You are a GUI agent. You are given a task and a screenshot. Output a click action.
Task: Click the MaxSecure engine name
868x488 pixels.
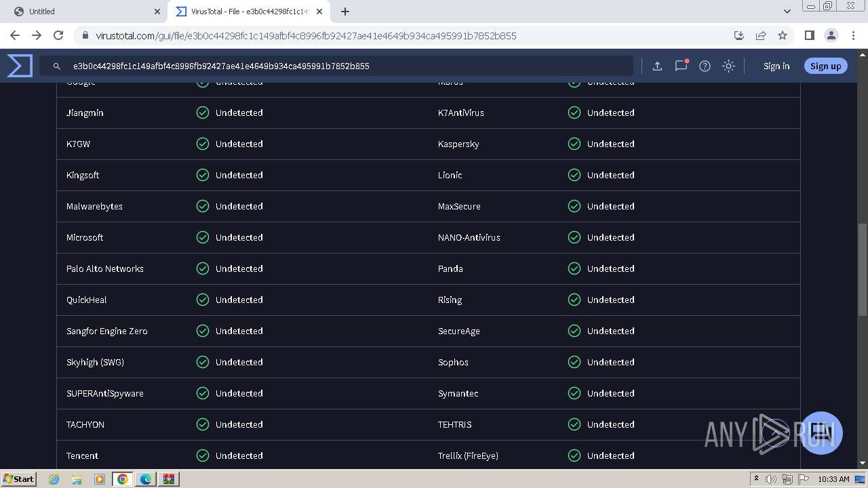coord(459,206)
